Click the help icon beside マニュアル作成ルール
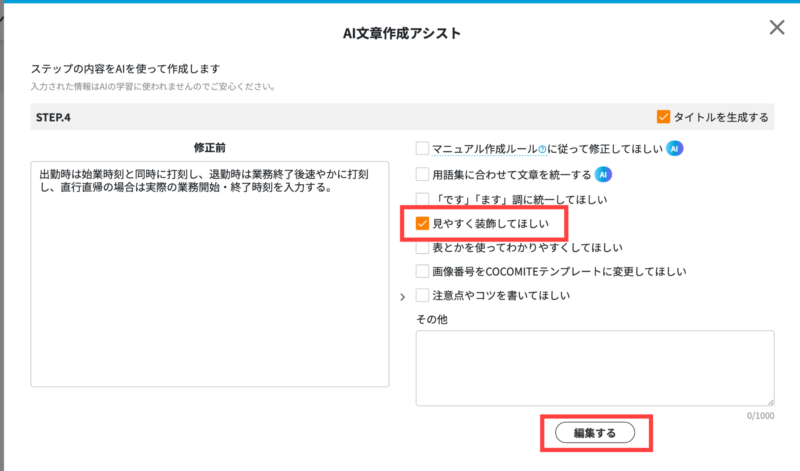Image resolution: width=800 pixels, height=471 pixels. [x=542, y=150]
